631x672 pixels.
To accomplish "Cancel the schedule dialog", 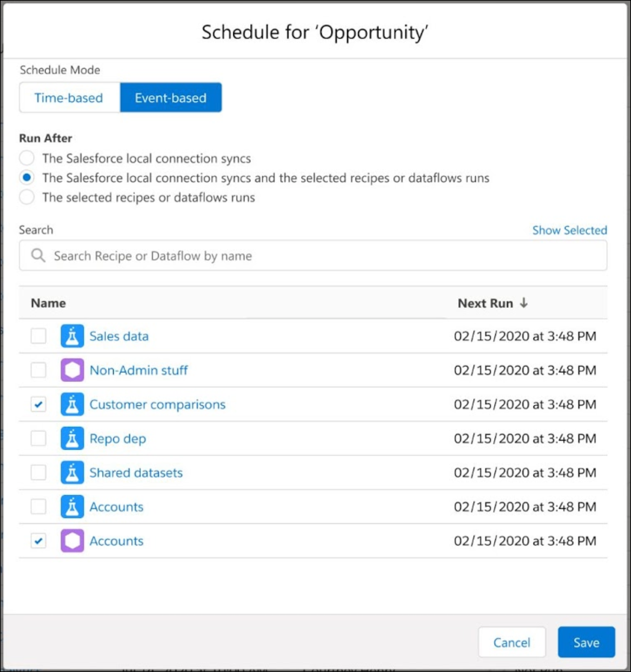I will coord(511,643).
